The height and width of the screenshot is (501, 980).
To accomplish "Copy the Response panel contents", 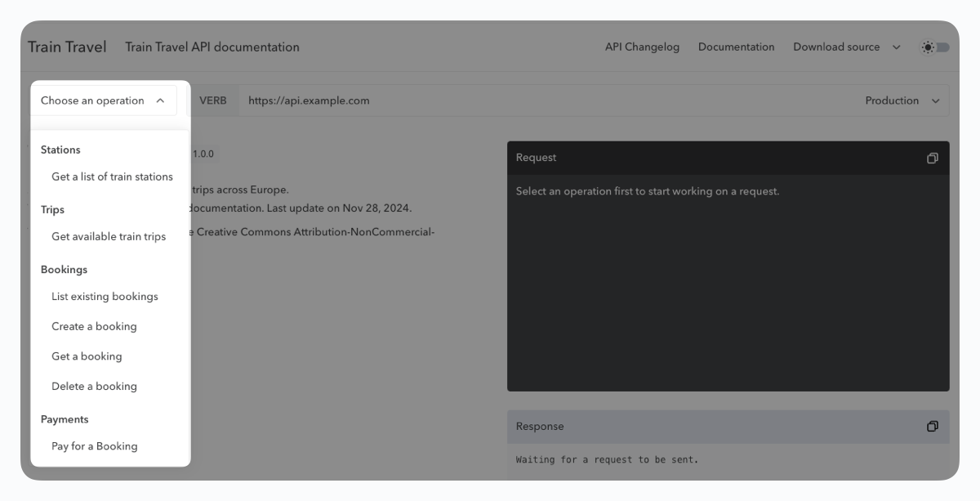I will pyautogui.click(x=932, y=426).
